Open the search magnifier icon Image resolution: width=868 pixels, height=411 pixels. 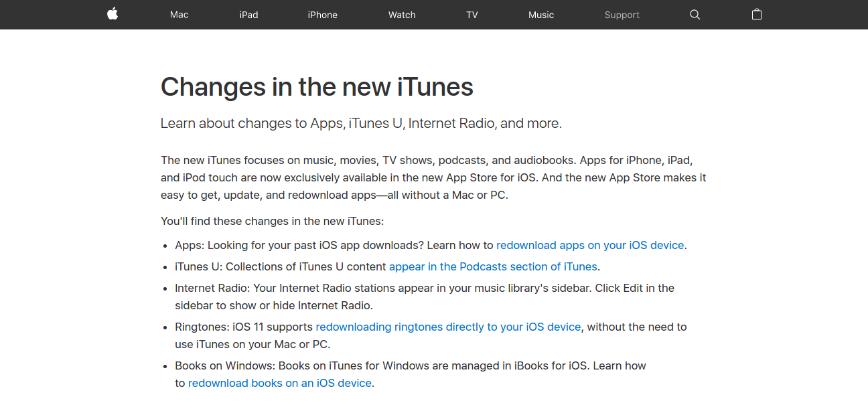(695, 15)
